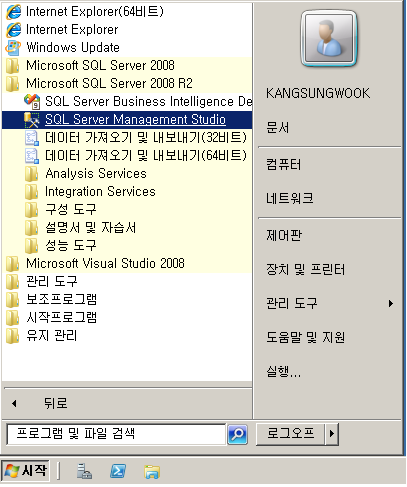Click the 구성 도구 folder icon

tap(32, 210)
